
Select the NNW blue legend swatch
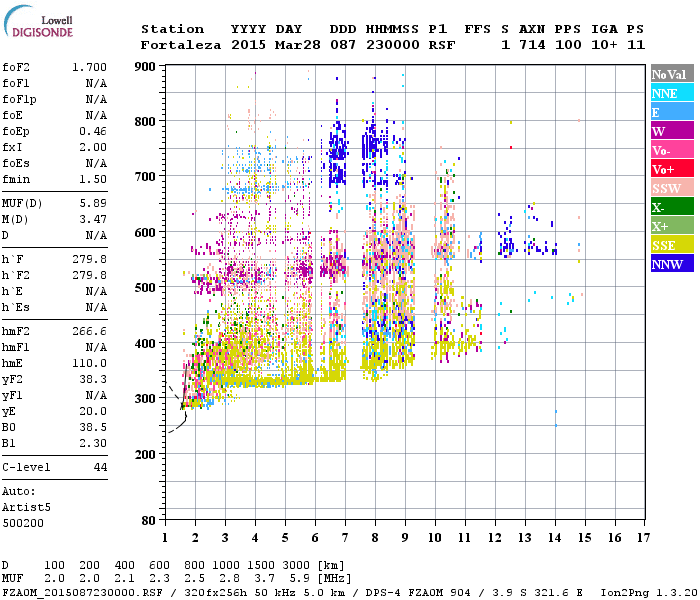(672, 263)
